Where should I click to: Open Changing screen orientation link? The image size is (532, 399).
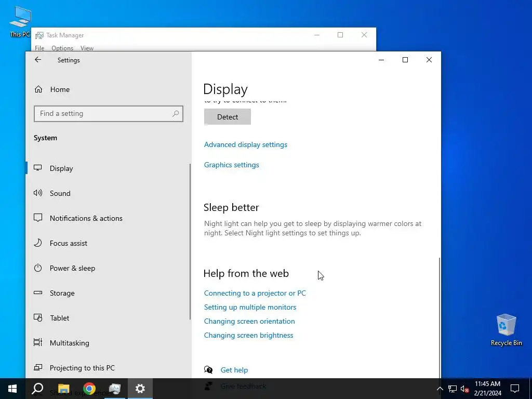coord(249,321)
